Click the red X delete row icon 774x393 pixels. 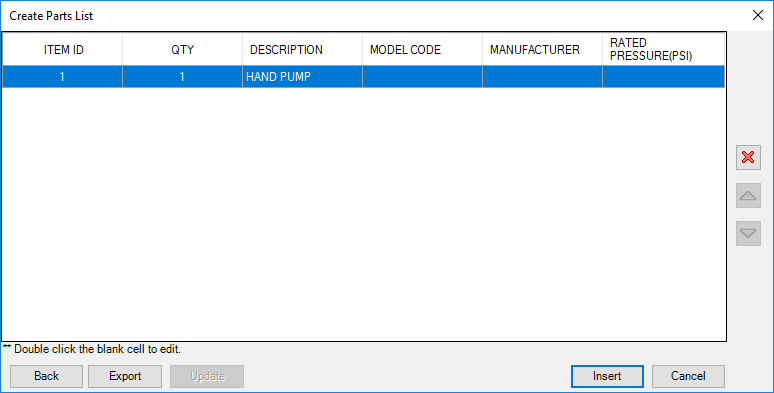(748, 157)
